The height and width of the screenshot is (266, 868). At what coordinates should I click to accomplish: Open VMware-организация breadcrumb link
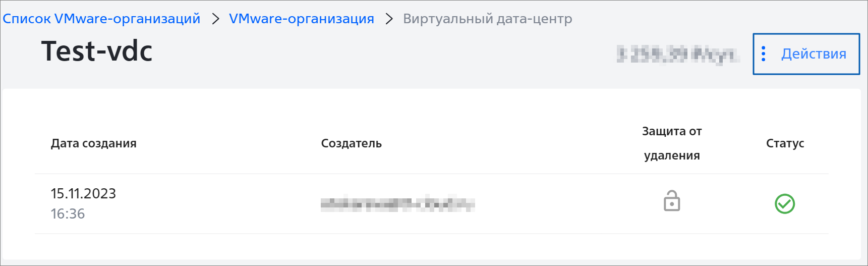(x=302, y=19)
